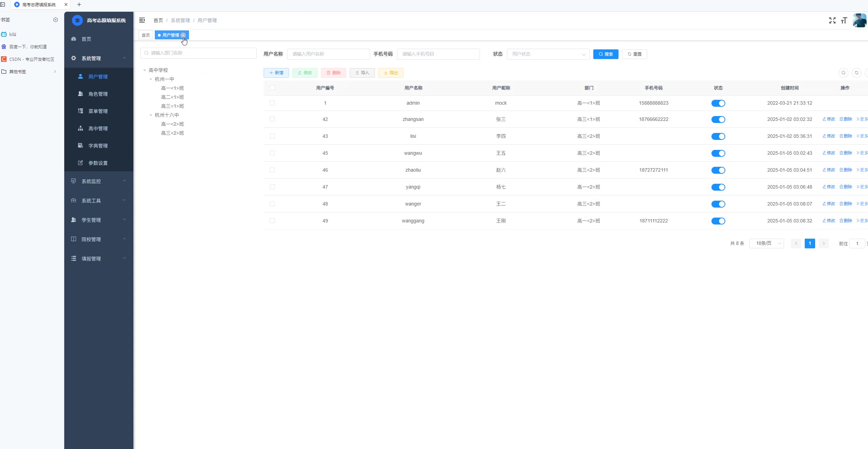Screen dimensions: 868x449
Task: Toggle status switch for wangwu
Action: [x=718, y=153]
